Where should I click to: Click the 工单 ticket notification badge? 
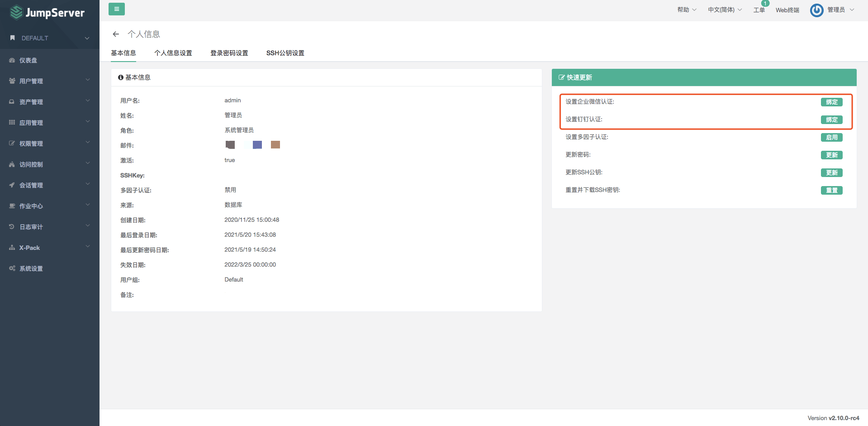(x=765, y=4)
